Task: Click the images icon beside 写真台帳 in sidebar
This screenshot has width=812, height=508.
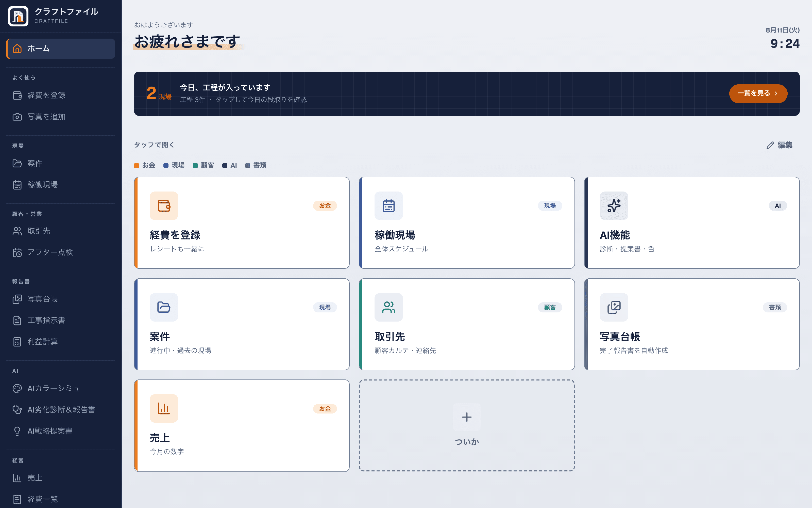Action: point(17,299)
